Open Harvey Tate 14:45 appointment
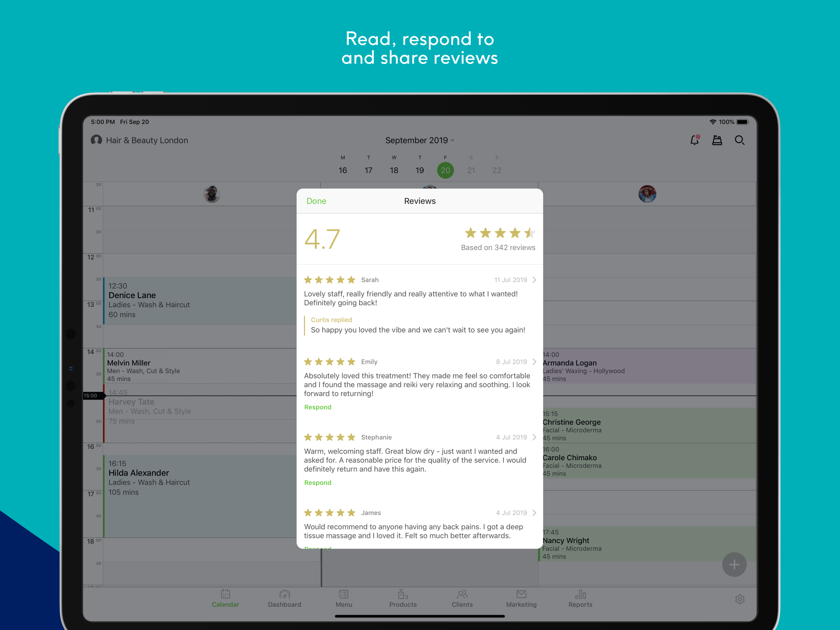The image size is (840, 630). pyautogui.click(x=200, y=414)
